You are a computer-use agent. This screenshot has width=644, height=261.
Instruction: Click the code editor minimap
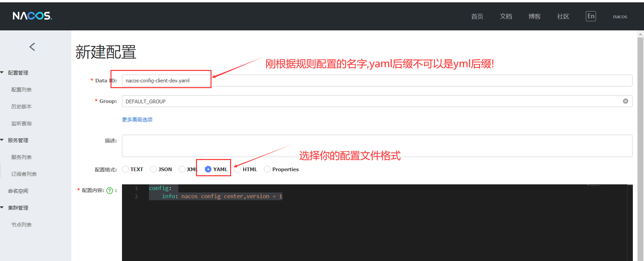point(606,223)
